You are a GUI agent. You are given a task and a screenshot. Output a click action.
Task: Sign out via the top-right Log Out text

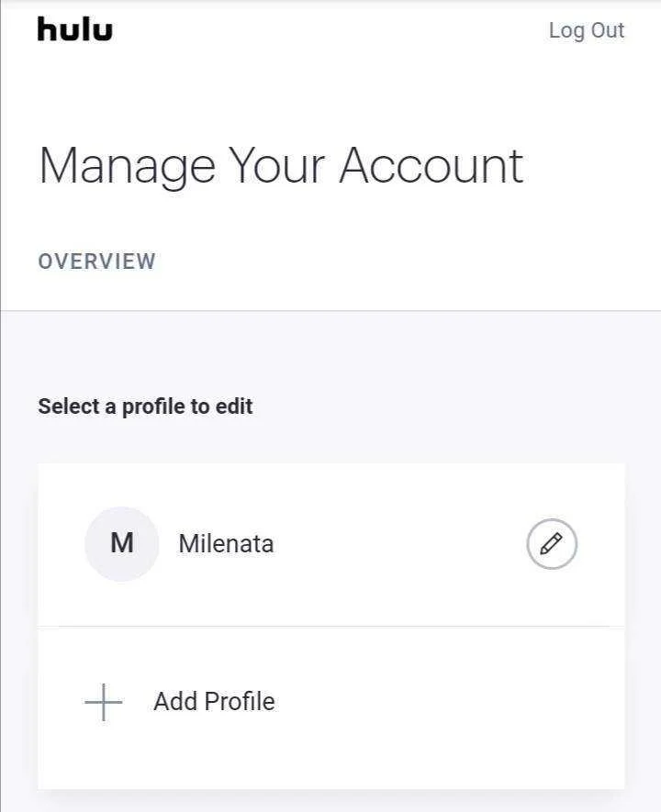587,30
